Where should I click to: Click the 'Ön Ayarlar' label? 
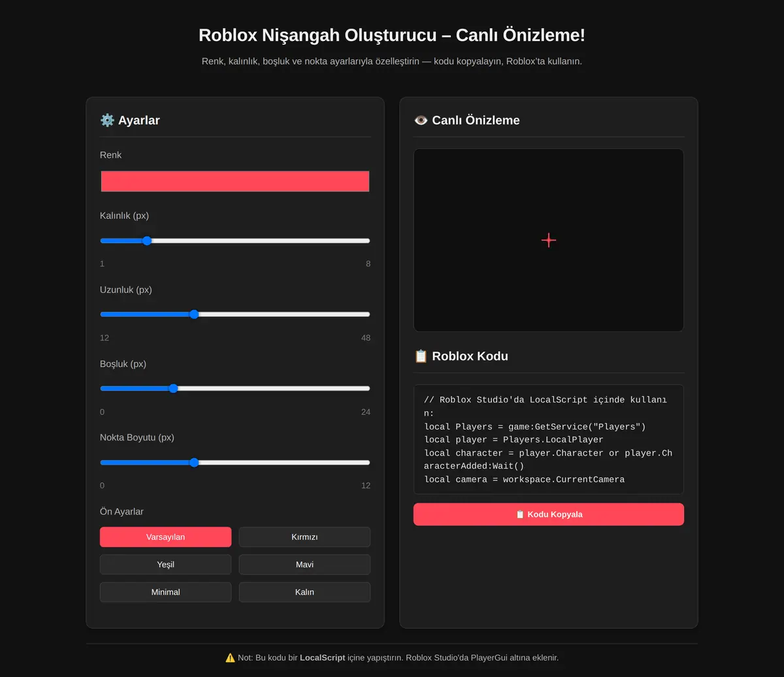pyautogui.click(x=122, y=512)
